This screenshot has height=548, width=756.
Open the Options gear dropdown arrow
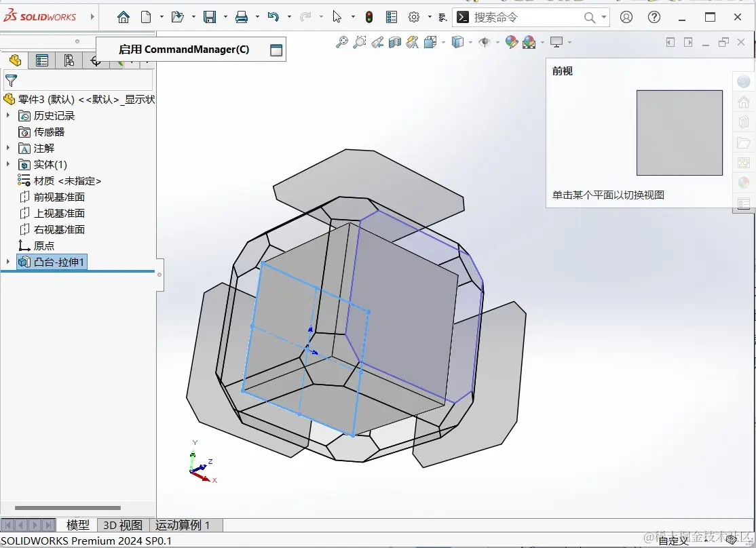click(x=430, y=17)
